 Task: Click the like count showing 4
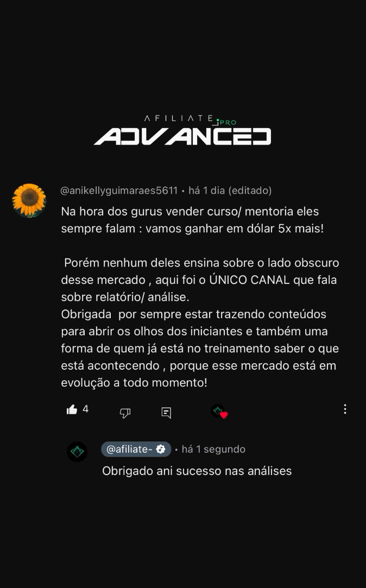click(85, 409)
